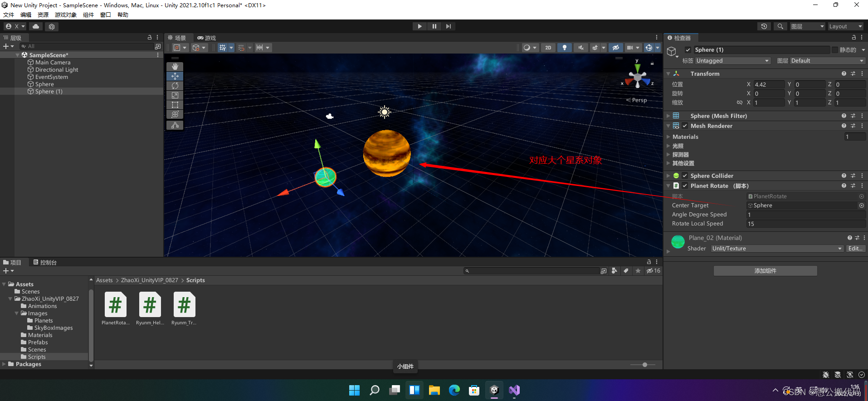Open the 文件 menu
This screenshot has height=401, width=868.
click(9, 15)
